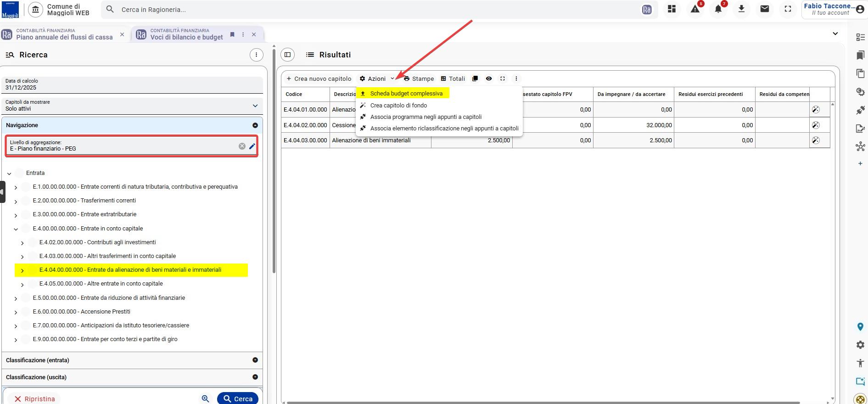Collapse the Entrata tree root
Screen dimensions: 868x404
tap(9, 174)
